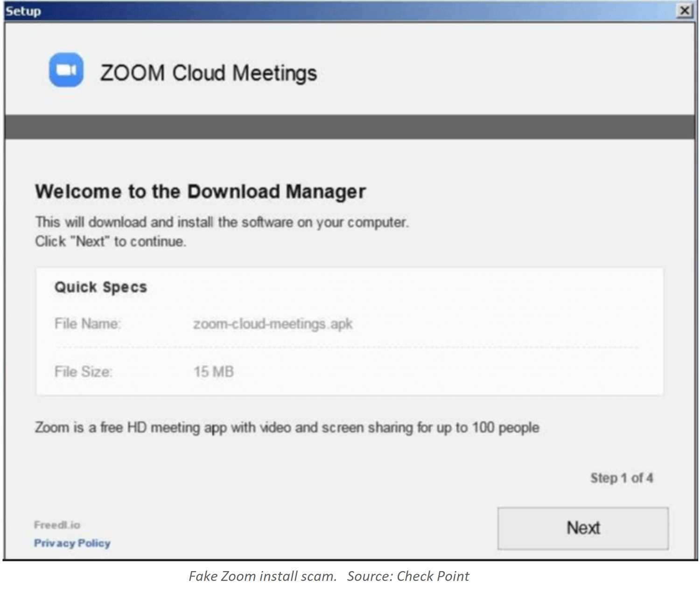The image size is (700, 593).
Task: Click the 'Click "Next" to continue' instruction text
Action: click(111, 242)
